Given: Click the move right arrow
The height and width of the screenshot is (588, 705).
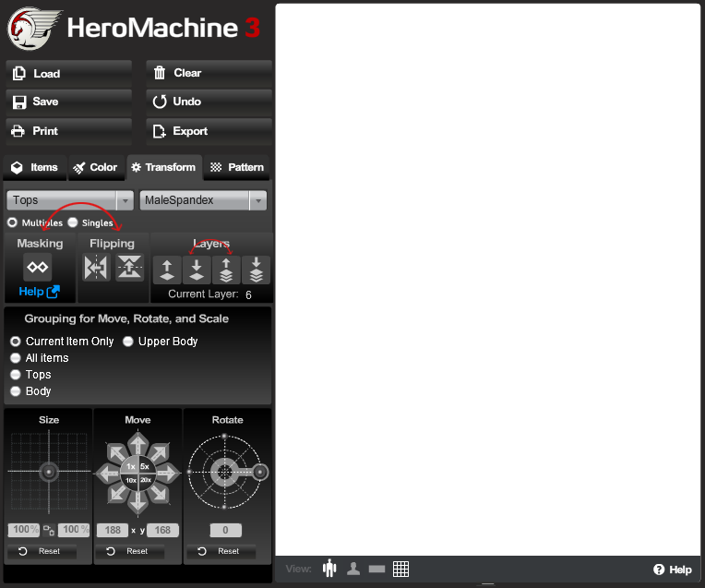Looking at the screenshot, I should 168,473.
